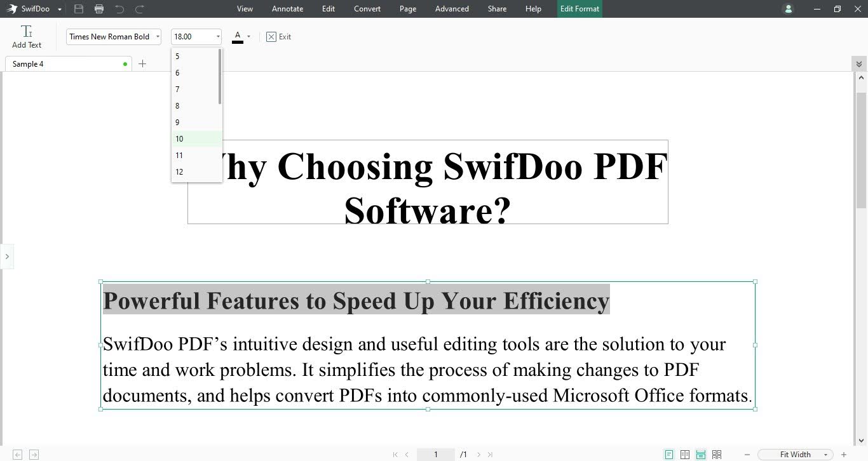Enable two-page continuous scrolling view
Screen dimensions: 868x461
pyautogui.click(x=717, y=455)
